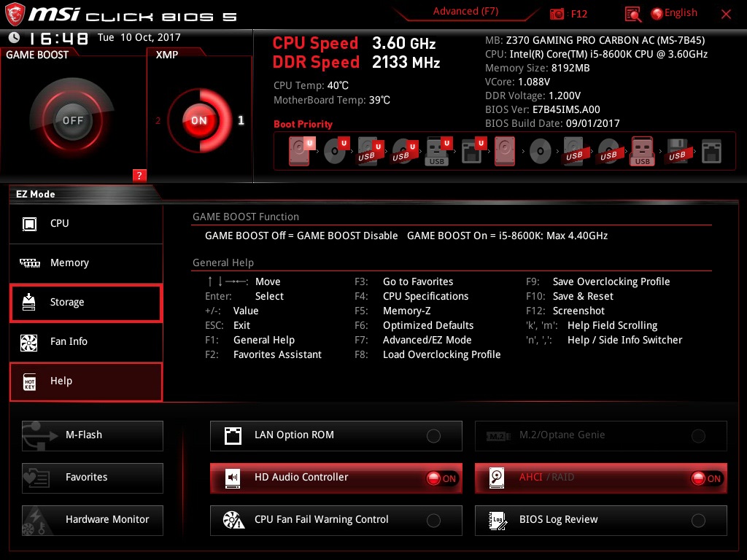
Task: Click the 'F3: Go to Favorites' help entry
Action: coord(404,282)
